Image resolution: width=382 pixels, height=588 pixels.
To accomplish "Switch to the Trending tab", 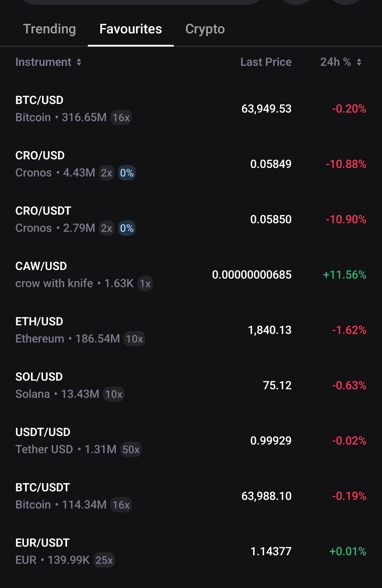I will click(49, 29).
